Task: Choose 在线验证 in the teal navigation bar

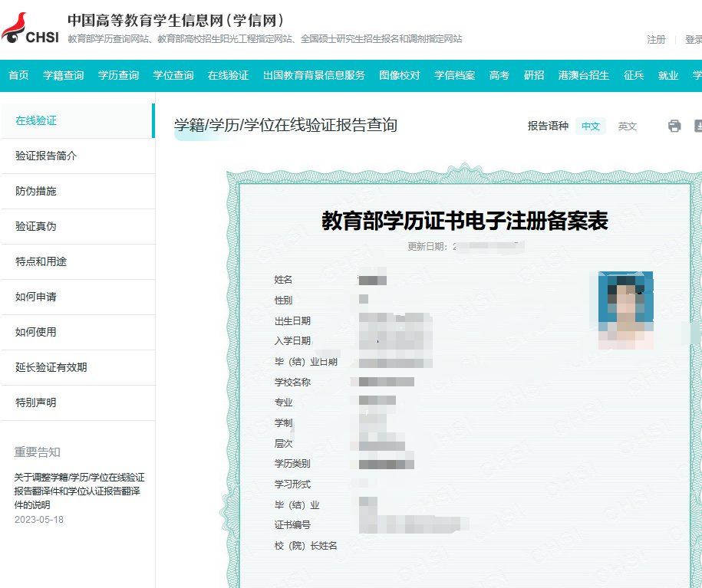Action: pos(229,75)
